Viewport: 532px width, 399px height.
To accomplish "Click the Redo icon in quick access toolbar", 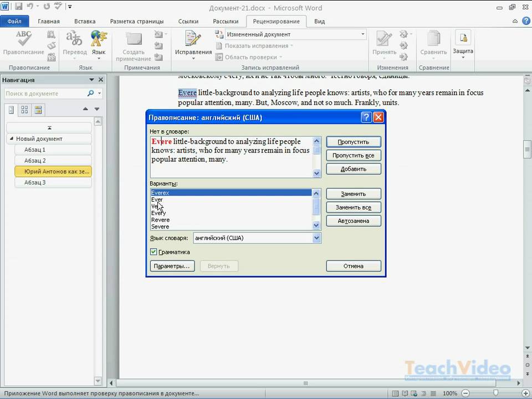I will [47, 6].
